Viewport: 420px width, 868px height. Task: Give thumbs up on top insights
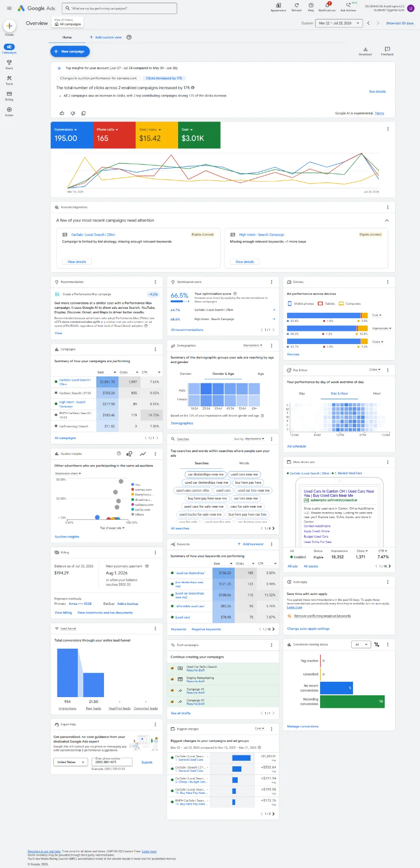click(x=62, y=113)
